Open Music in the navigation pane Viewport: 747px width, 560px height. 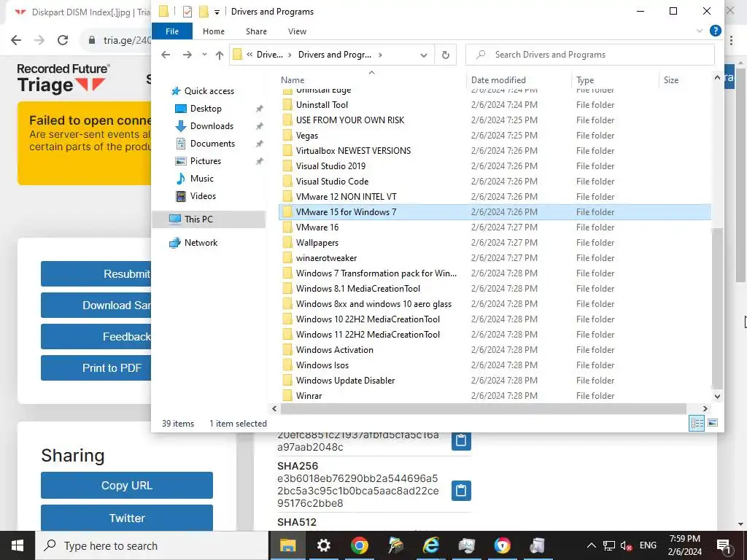(201, 179)
